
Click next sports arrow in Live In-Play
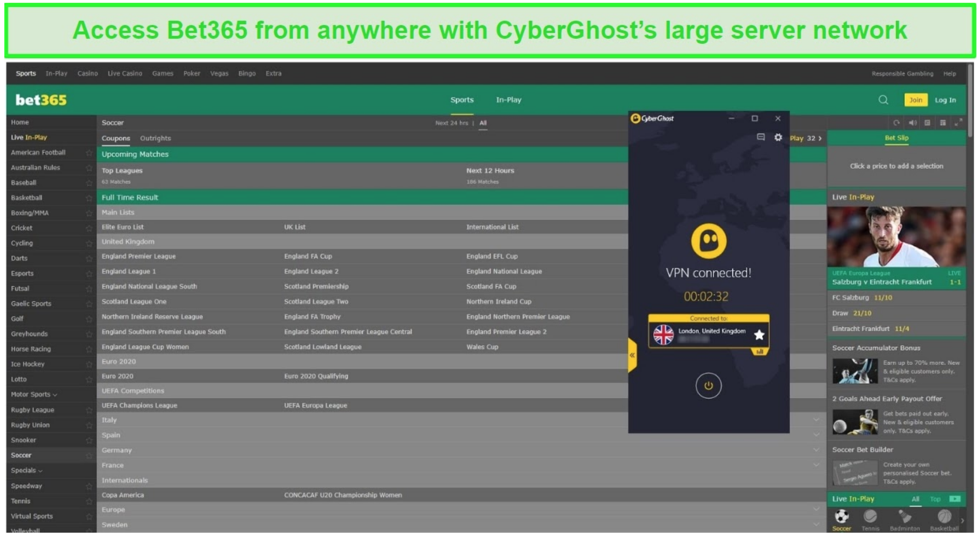[962, 520]
